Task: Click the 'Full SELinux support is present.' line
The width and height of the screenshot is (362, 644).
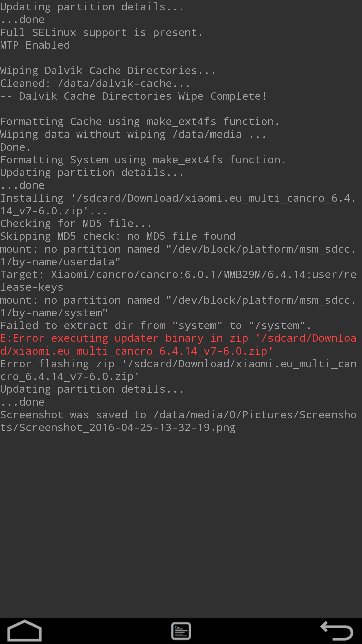Action: click(102, 33)
